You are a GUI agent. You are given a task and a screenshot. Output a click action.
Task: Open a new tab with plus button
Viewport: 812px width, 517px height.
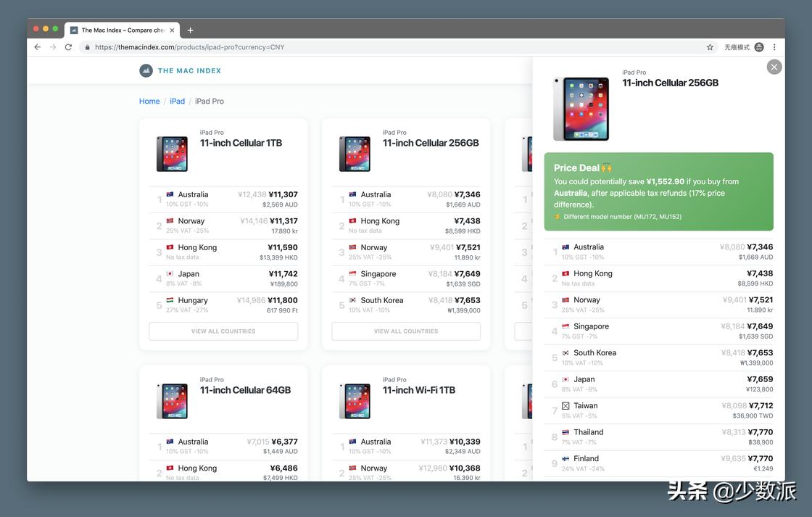pyautogui.click(x=190, y=30)
